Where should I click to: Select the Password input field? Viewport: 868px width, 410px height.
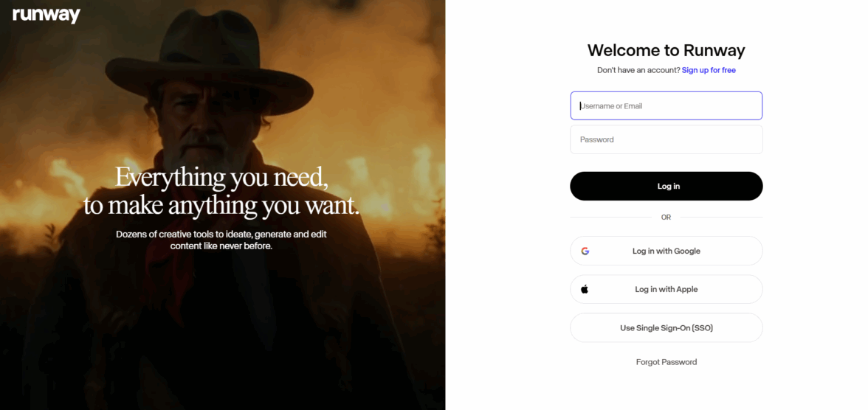coord(666,139)
